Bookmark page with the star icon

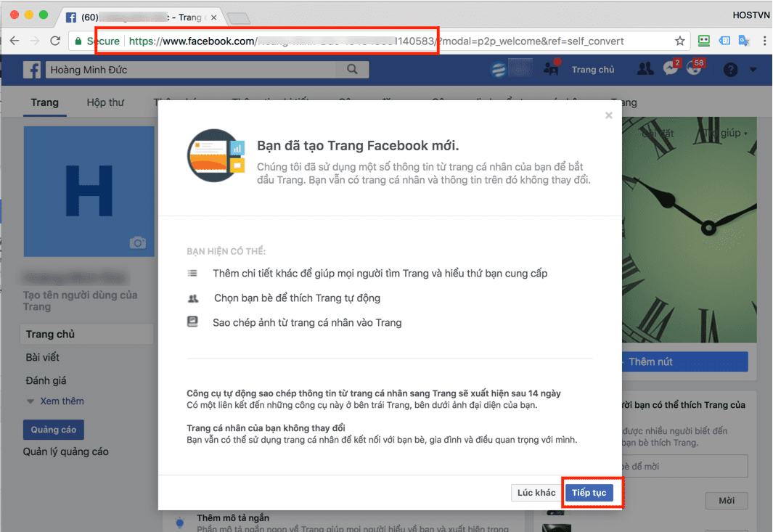point(680,41)
